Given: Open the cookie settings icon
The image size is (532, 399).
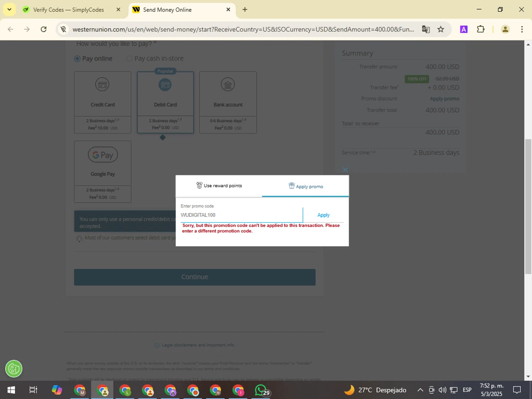Looking at the screenshot, I should tap(14, 369).
